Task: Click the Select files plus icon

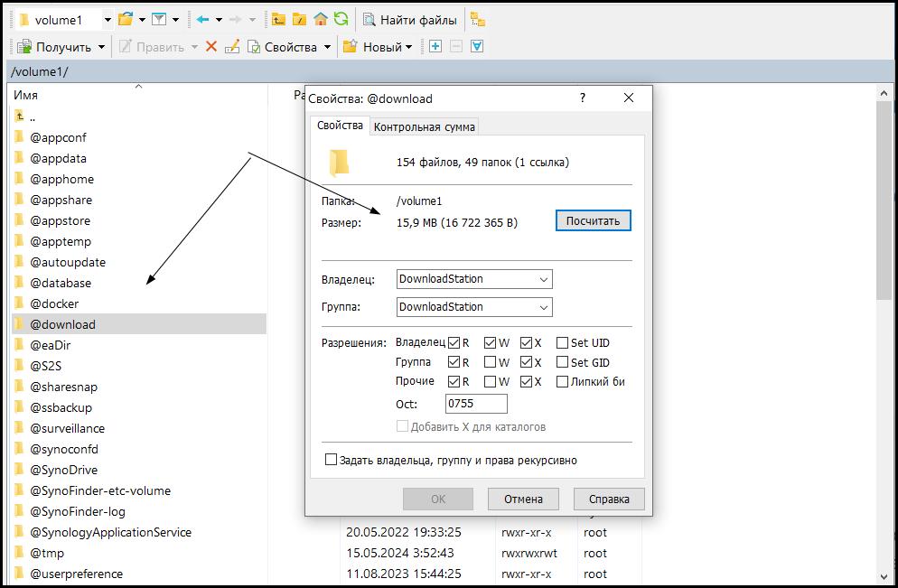Action: click(435, 46)
